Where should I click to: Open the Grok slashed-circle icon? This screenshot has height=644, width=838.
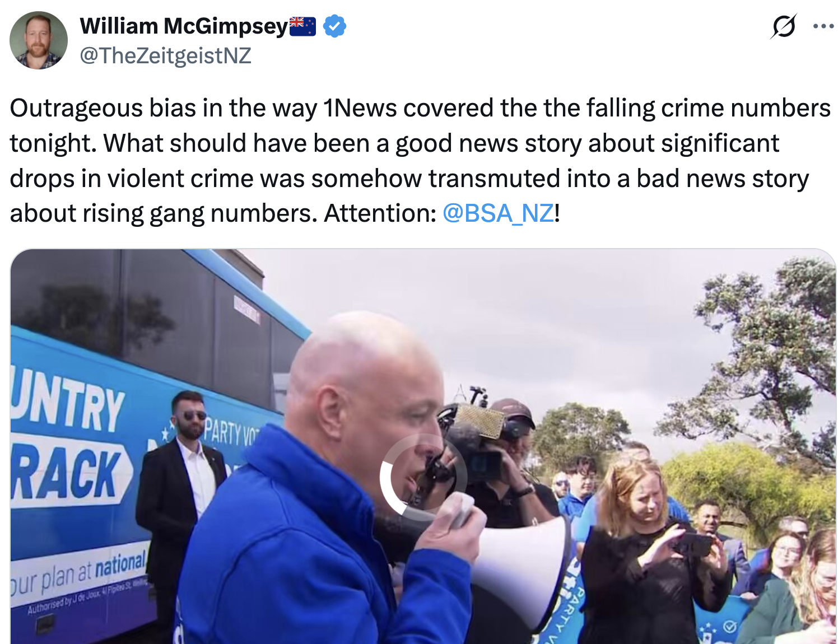tap(783, 26)
